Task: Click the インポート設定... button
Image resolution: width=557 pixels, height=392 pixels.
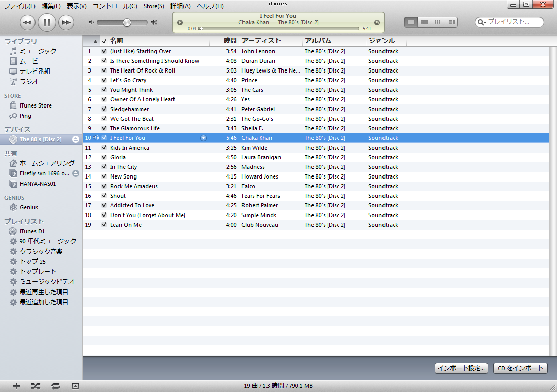Action: coord(461,368)
